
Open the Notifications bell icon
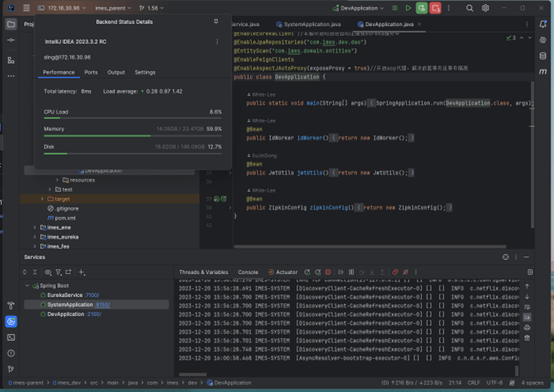(543, 24)
